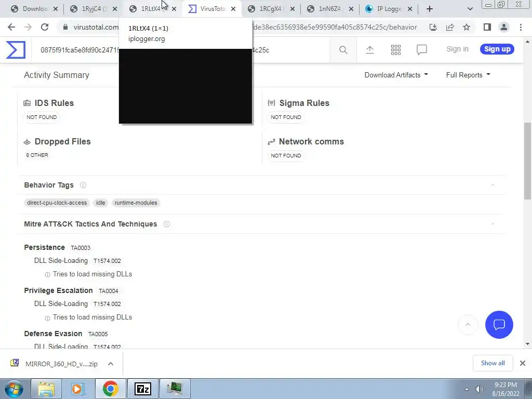Click the install/download page icon in address bar

click(x=433, y=27)
